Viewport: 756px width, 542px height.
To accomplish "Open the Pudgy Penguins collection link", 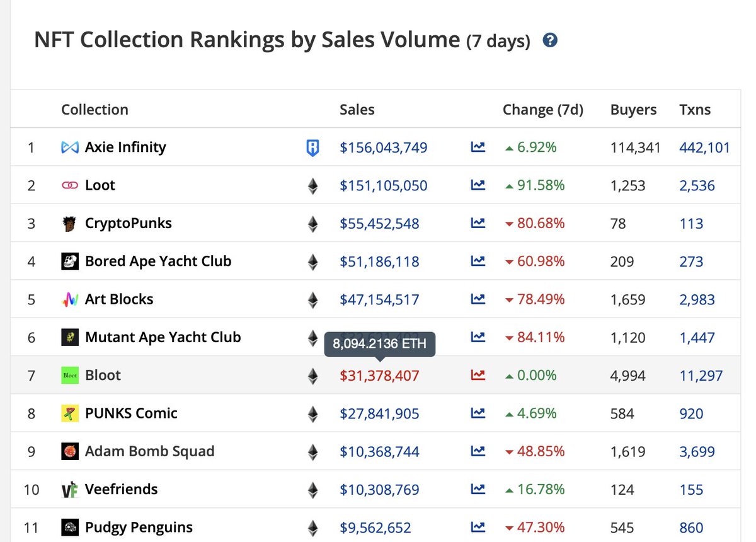I will [139, 528].
